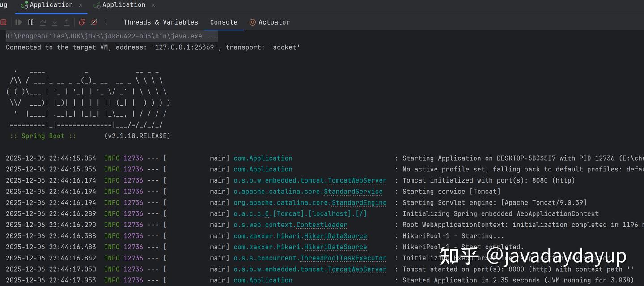The width and height of the screenshot is (644, 286).
Task: Switch to the inactive second Application tab
Action: click(123, 5)
